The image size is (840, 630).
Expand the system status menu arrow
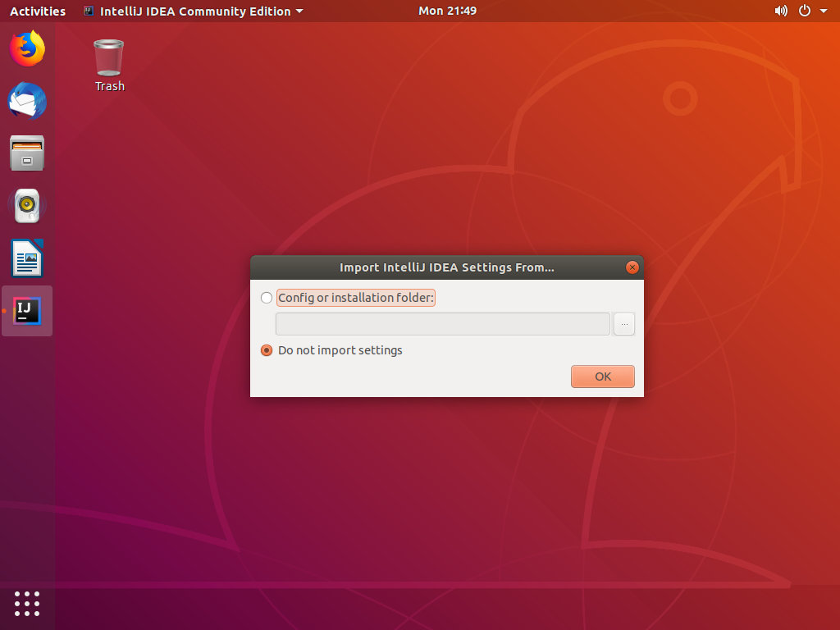point(824,11)
